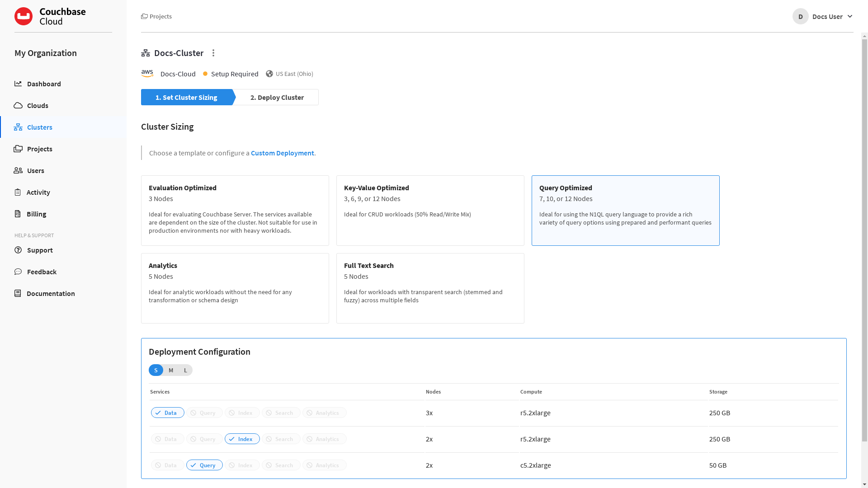The height and width of the screenshot is (488, 868).
Task: Toggle Query service in the c5.2xlarge row
Action: click(x=204, y=465)
